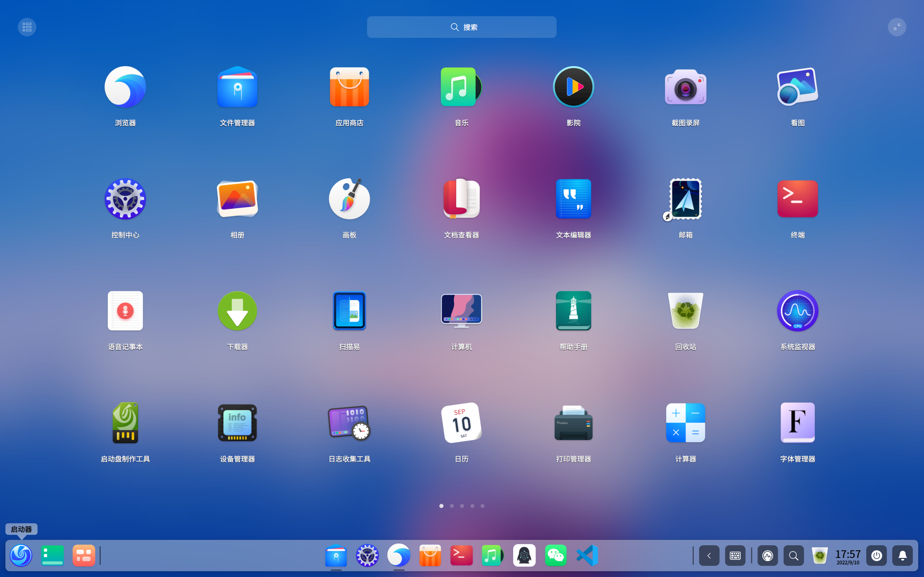
Task: Open 截图录屏 screen capture app
Action: point(685,87)
